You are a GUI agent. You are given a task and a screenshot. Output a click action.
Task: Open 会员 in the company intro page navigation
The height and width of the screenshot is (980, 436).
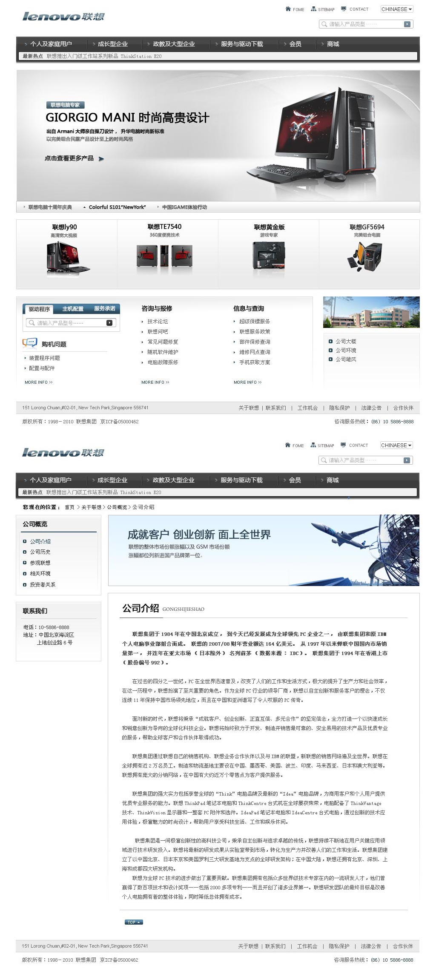click(x=295, y=480)
